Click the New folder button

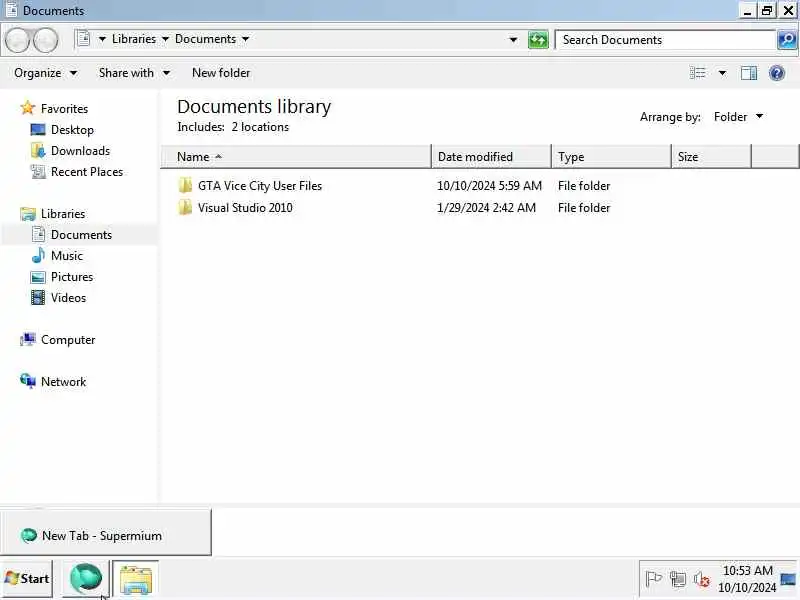(x=221, y=73)
